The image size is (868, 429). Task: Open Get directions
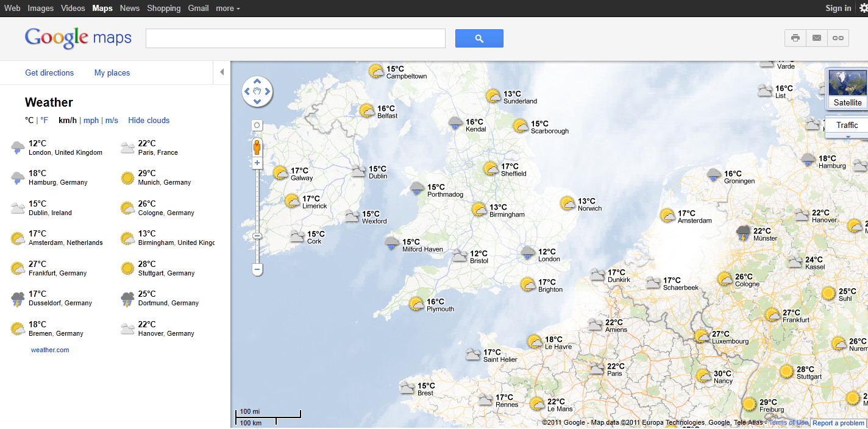point(49,73)
